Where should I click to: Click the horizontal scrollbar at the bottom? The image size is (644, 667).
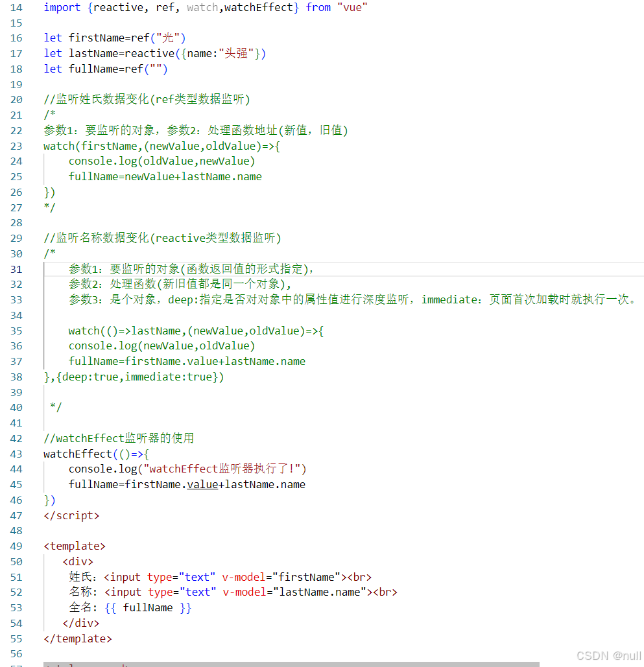[292, 664]
